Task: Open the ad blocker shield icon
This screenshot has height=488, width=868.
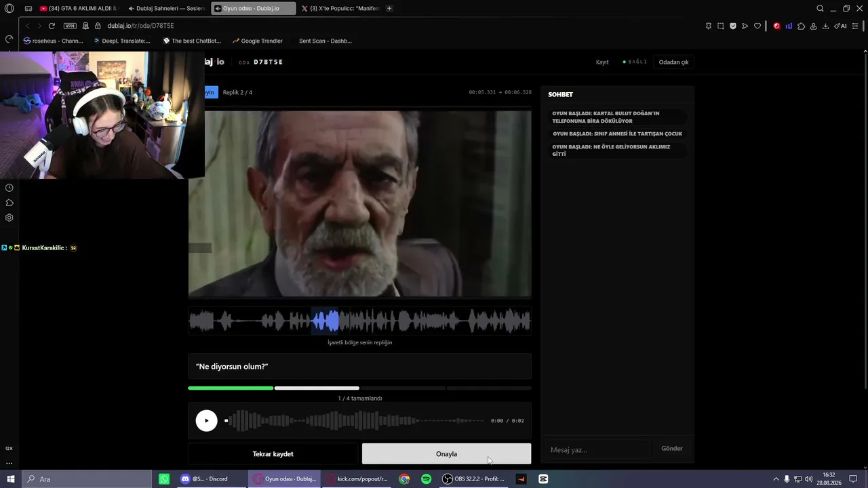Action: (x=733, y=26)
